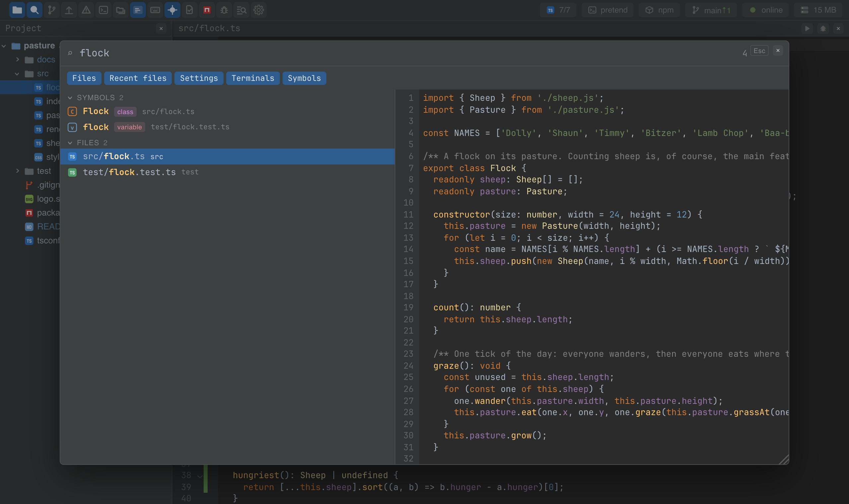This screenshot has width=849, height=504.
Task: Toggle the Recent files search filter
Action: [x=138, y=78]
